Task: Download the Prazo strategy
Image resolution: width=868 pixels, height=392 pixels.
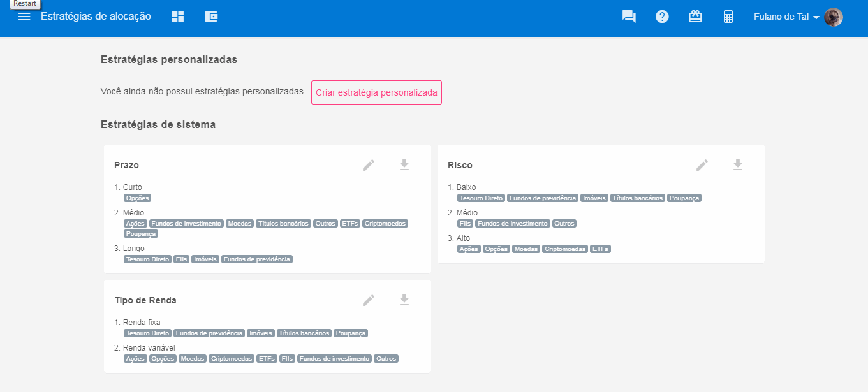Action: point(404,165)
